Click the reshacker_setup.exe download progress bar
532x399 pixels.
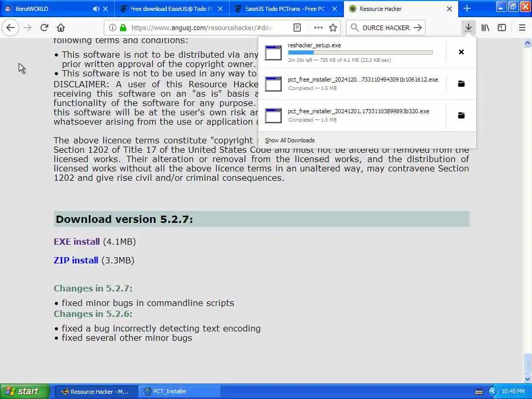click(361, 52)
